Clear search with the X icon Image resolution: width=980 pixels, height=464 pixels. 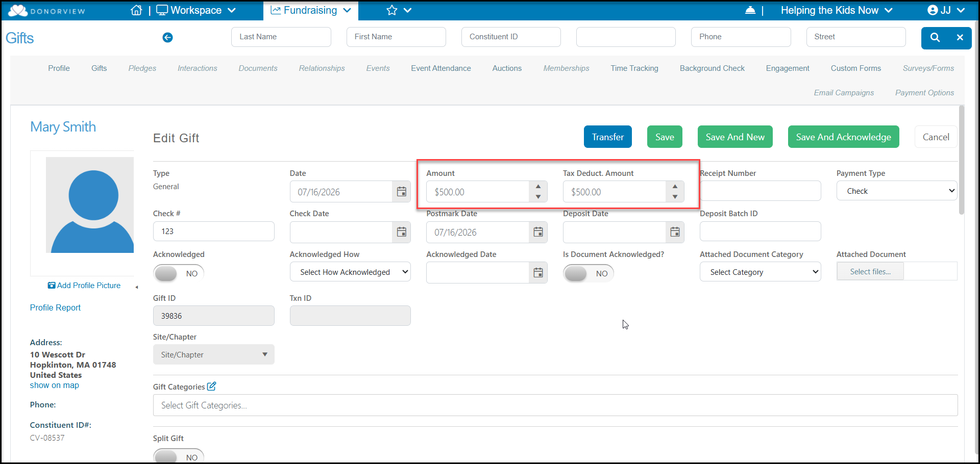point(960,37)
